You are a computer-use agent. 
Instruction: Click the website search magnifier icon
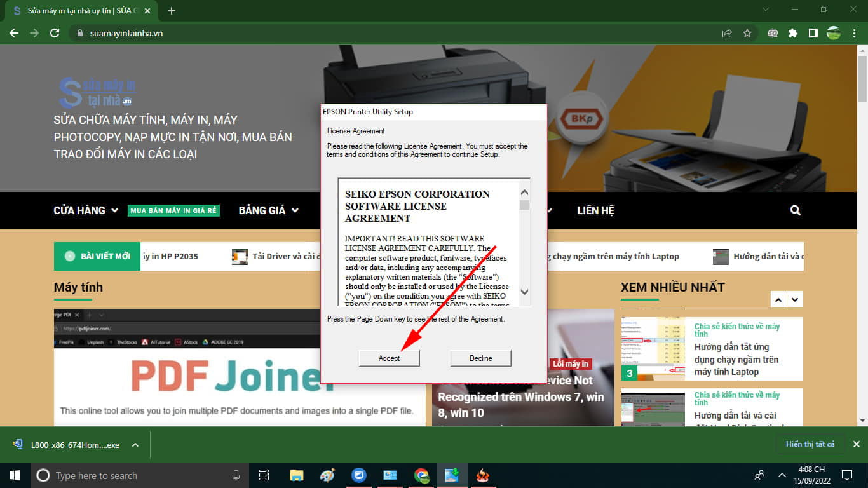point(796,210)
